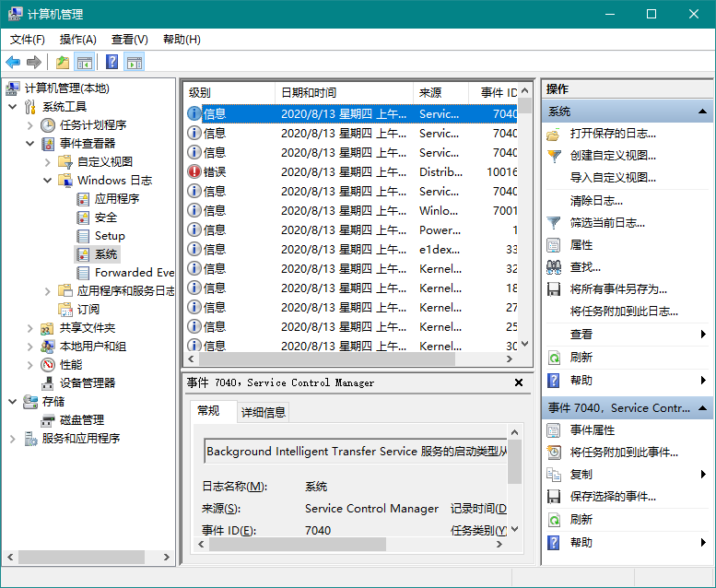Viewport: 716px width, 588px height.
Task: Open the 操作(A) menu
Action: [x=77, y=40]
